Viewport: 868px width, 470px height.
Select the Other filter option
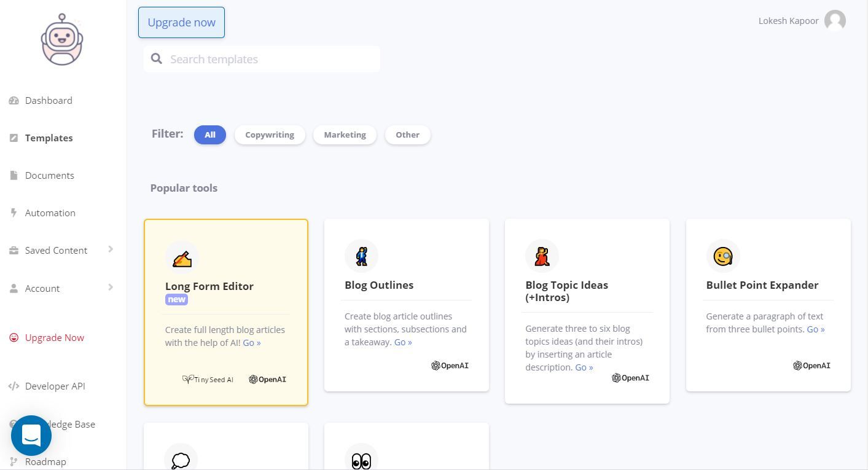tap(407, 135)
